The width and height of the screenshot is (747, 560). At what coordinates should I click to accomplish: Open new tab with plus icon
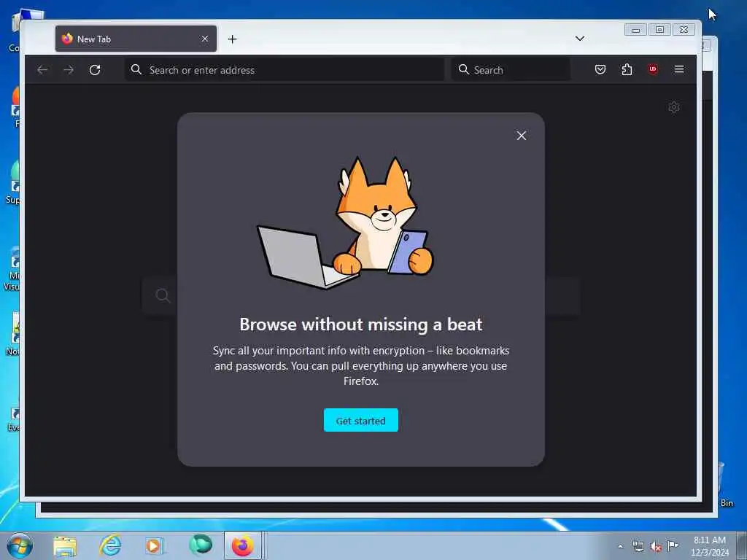click(232, 39)
